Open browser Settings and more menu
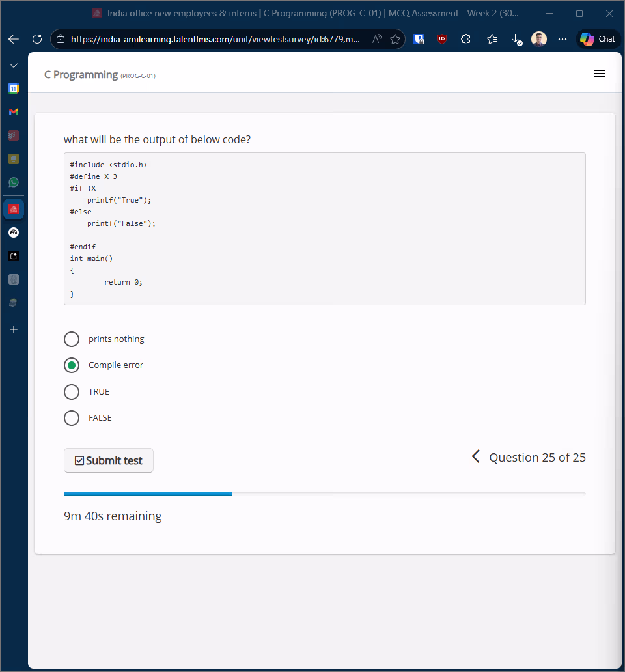 (x=562, y=39)
